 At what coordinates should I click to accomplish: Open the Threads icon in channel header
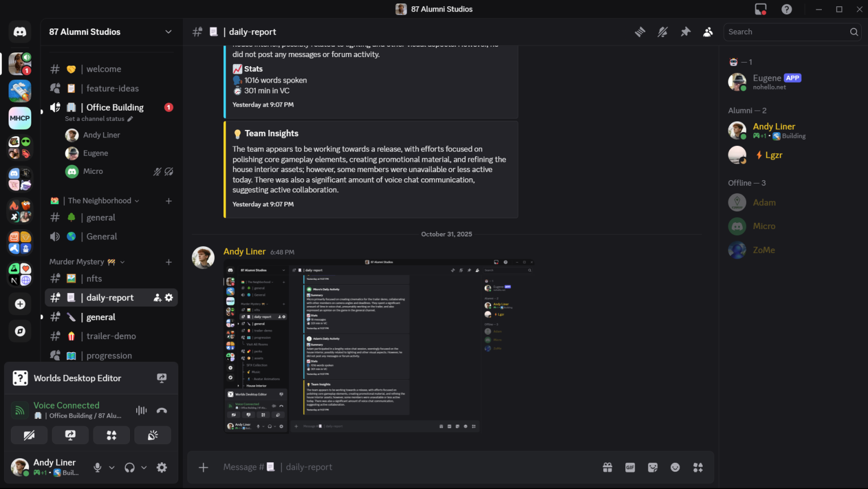click(640, 32)
